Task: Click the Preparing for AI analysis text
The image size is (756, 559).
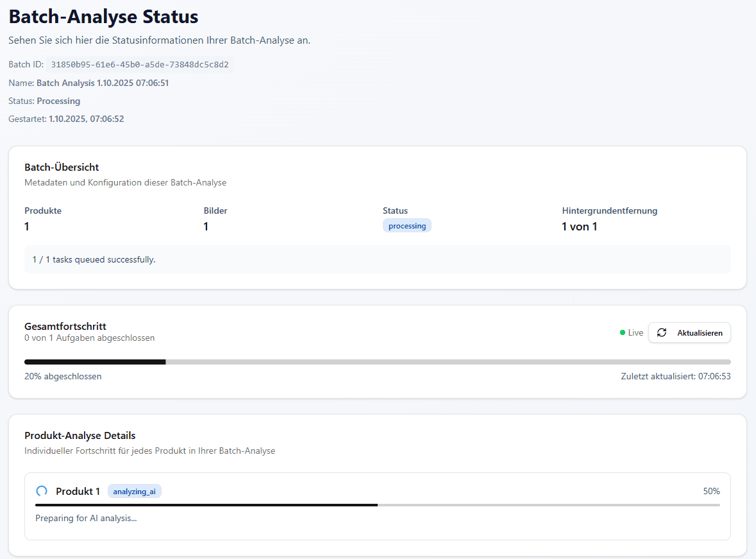Action: [x=86, y=518]
